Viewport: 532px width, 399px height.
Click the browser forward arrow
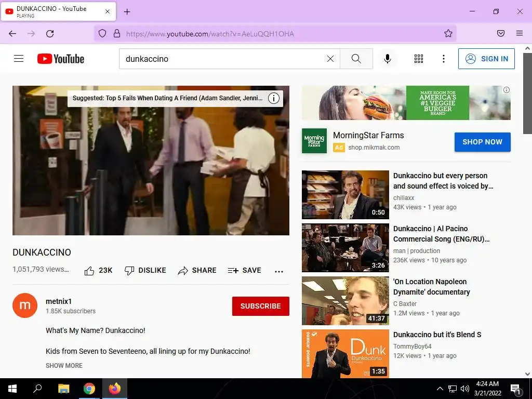(x=31, y=34)
